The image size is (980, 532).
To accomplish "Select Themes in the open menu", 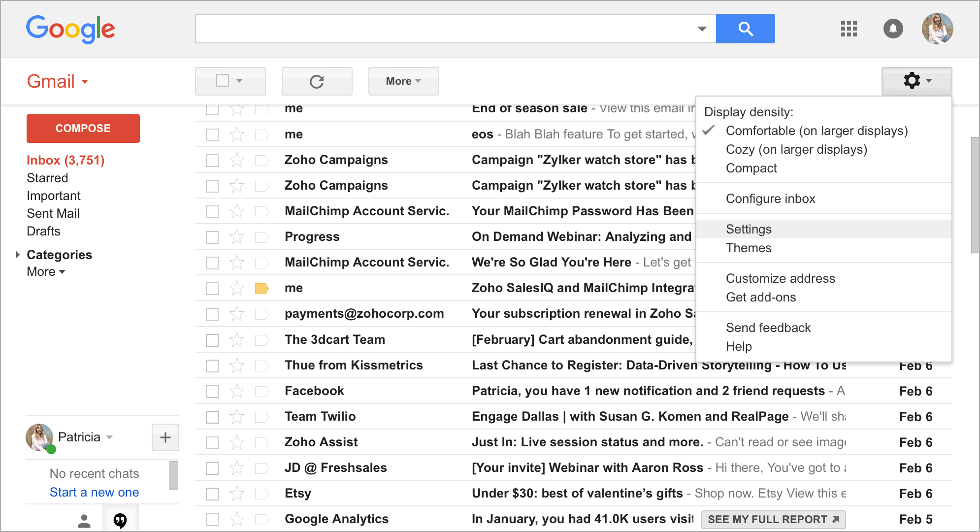I will click(749, 248).
